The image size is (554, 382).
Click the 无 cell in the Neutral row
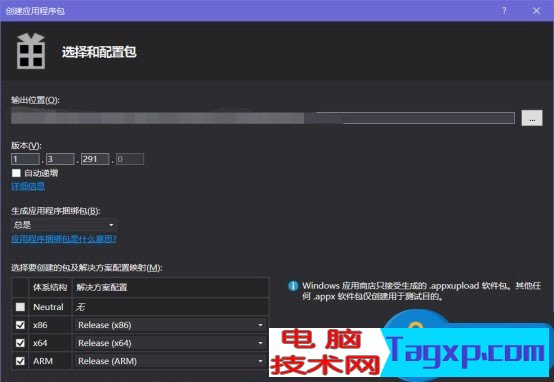(x=170, y=307)
